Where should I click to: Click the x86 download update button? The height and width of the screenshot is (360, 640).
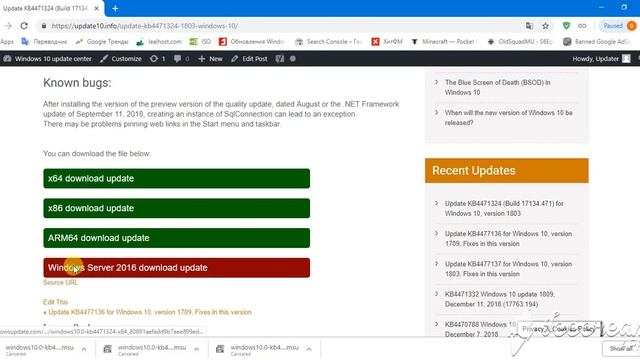click(176, 208)
